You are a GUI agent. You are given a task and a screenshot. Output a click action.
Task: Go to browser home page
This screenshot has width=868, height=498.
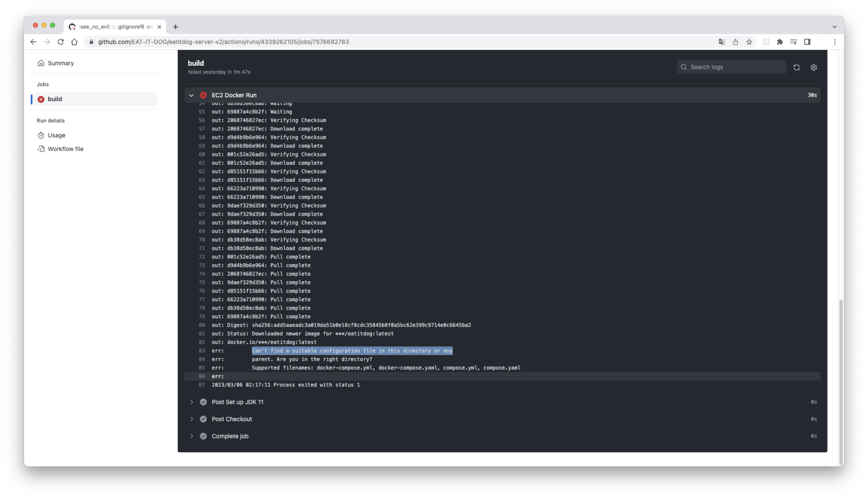74,42
